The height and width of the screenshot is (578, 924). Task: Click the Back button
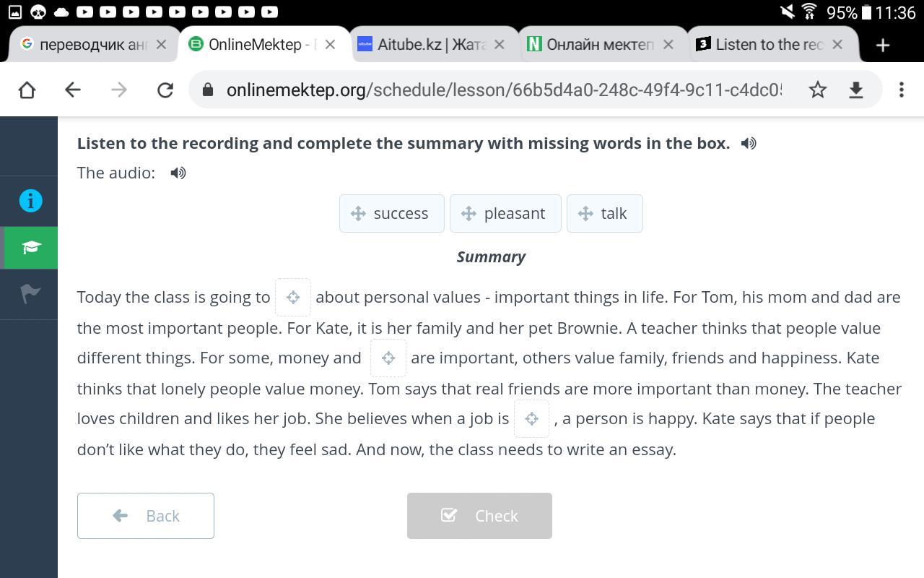(x=146, y=516)
